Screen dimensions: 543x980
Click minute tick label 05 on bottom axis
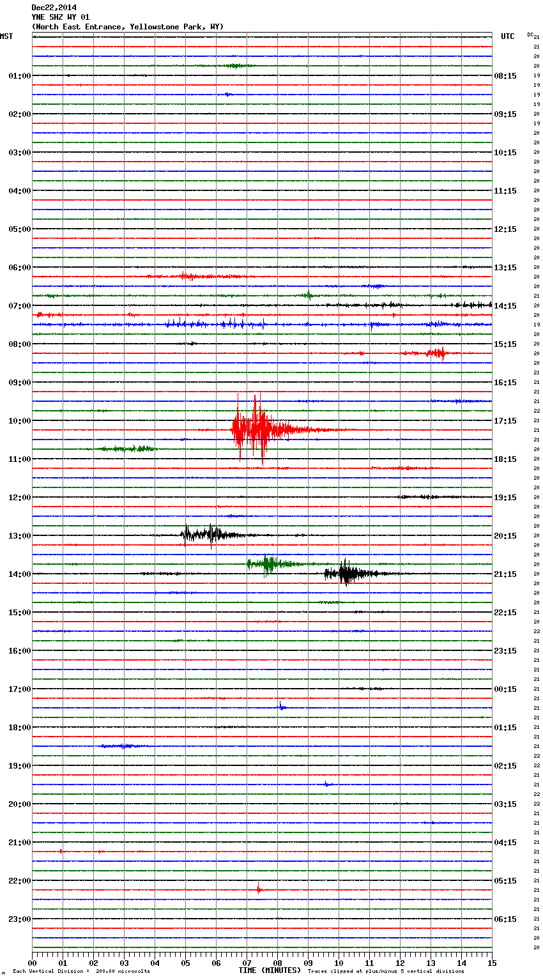pos(185,963)
